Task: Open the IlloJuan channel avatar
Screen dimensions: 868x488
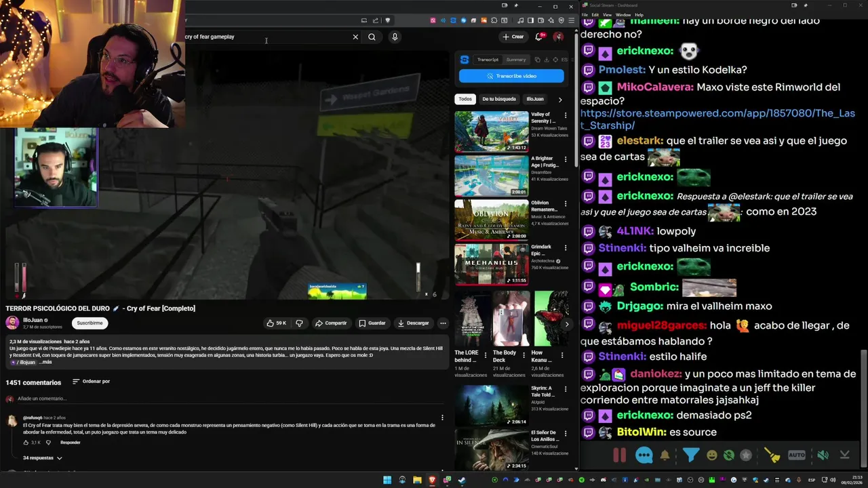Action: (x=12, y=323)
